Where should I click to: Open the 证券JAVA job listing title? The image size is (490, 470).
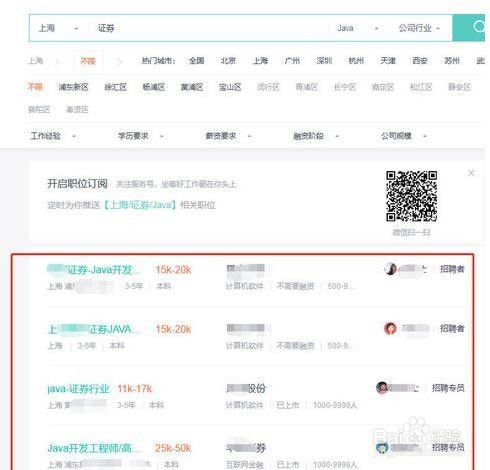(94, 329)
